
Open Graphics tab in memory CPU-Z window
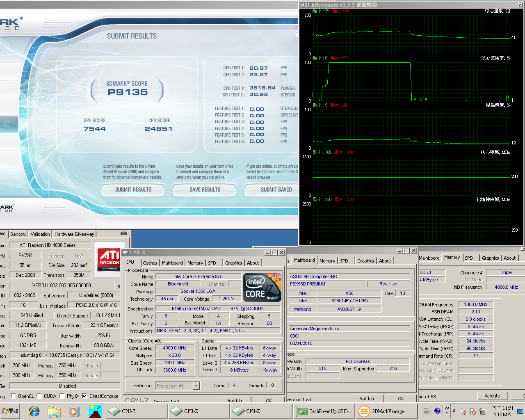tap(490, 258)
